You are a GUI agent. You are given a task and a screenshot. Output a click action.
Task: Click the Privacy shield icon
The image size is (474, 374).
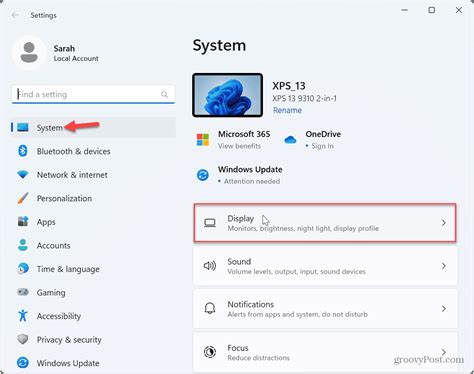click(23, 339)
